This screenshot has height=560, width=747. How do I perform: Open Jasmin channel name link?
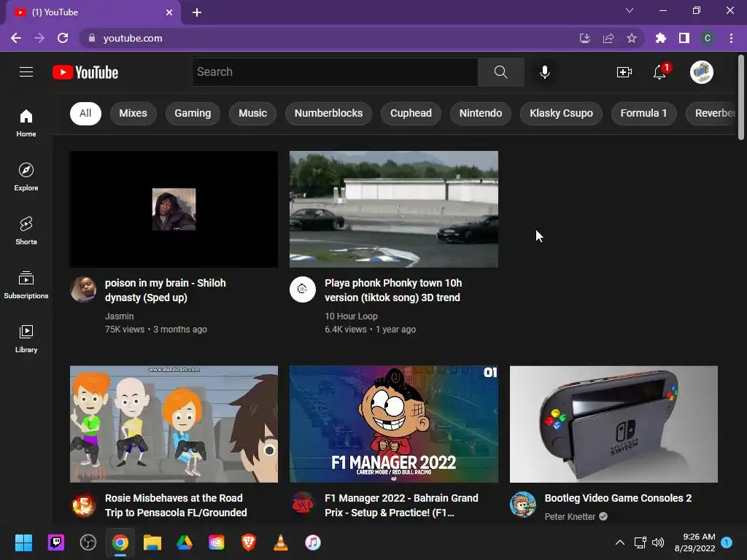pyautogui.click(x=119, y=316)
